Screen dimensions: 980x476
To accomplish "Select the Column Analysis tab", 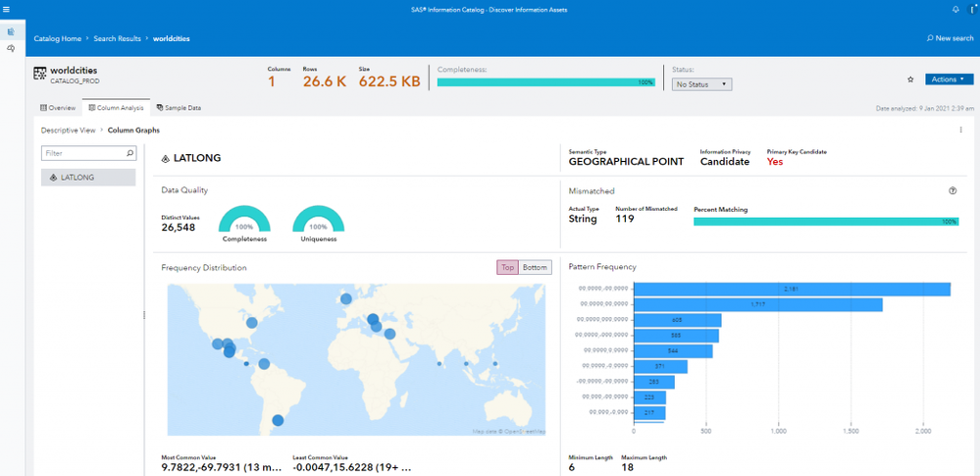I will pos(116,108).
